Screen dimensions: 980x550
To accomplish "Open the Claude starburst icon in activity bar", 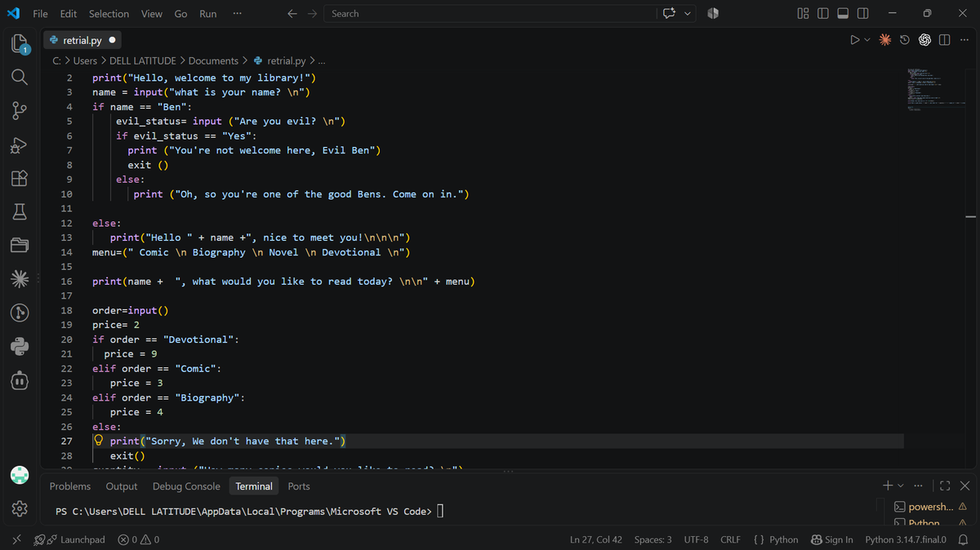I will pos(20,279).
